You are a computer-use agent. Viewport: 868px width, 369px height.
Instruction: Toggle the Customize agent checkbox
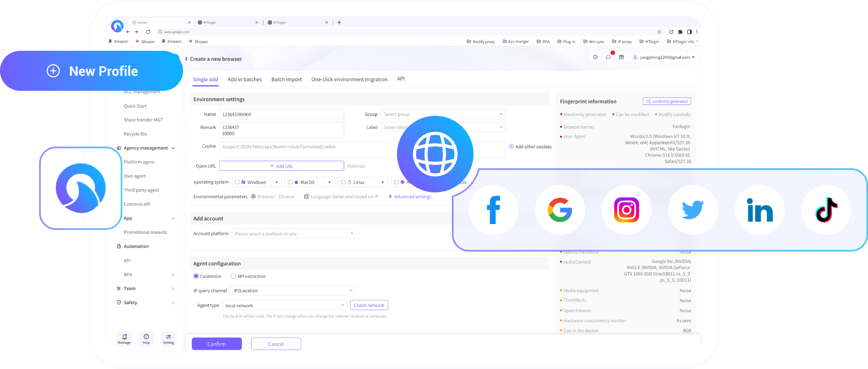pyautogui.click(x=196, y=276)
